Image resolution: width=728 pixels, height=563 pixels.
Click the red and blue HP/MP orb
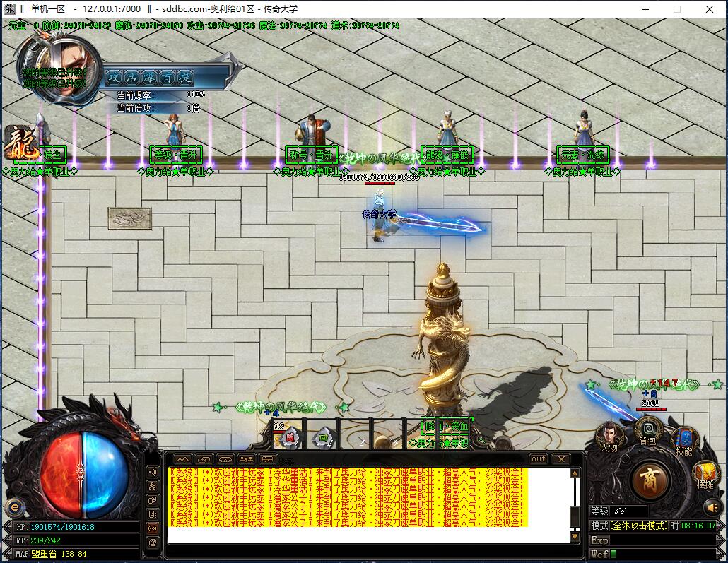tap(83, 475)
